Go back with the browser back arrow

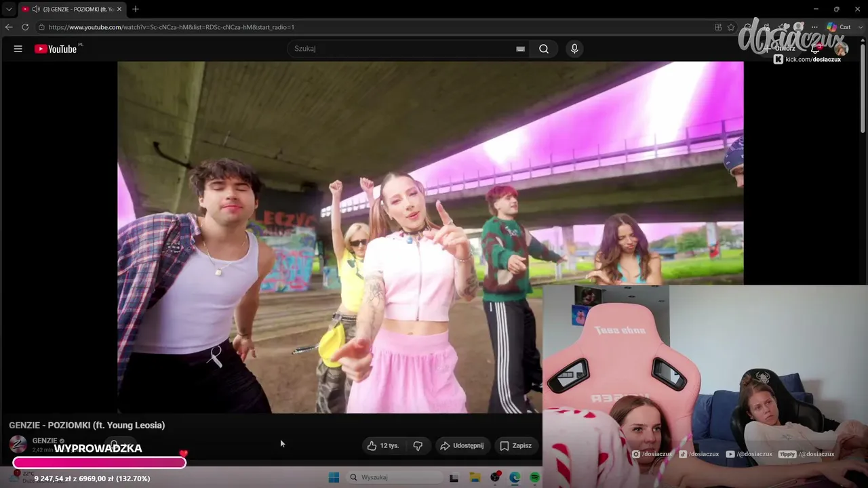tap(9, 27)
